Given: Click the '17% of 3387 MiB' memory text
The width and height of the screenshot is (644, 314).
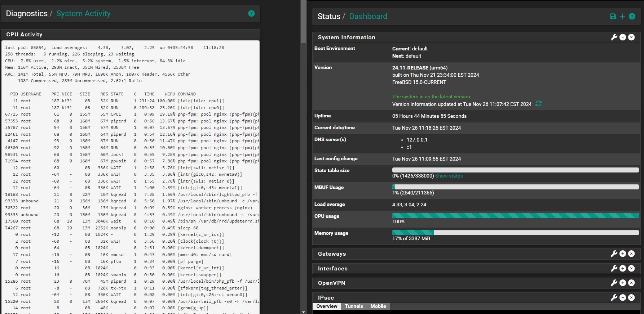Looking at the screenshot, I should 411,238.
